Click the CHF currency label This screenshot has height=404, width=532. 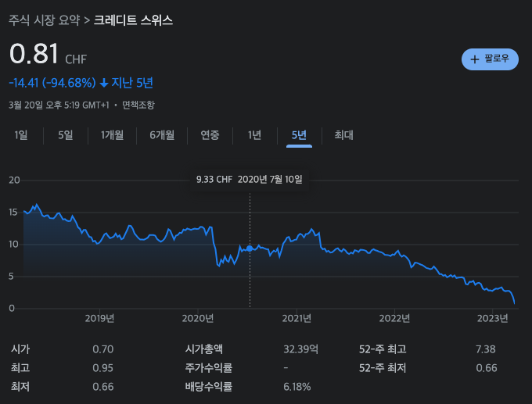[76, 59]
